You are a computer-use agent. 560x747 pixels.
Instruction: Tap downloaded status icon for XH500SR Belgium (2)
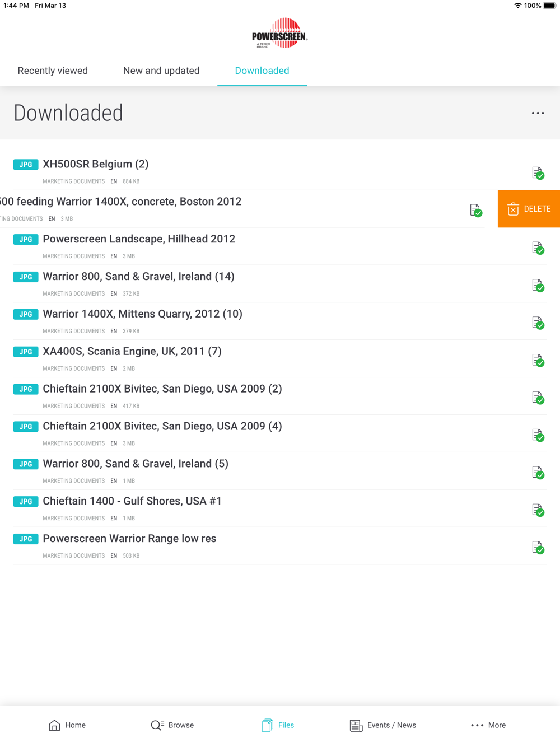coord(538,173)
